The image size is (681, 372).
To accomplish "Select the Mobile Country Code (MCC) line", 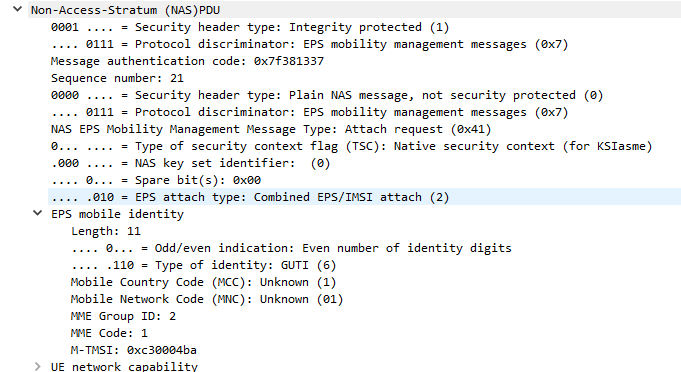I will [203, 282].
